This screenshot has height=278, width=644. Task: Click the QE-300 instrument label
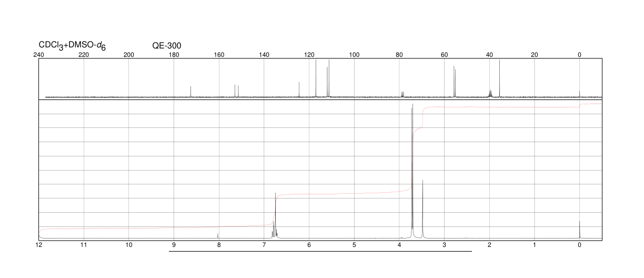point(167,45)
